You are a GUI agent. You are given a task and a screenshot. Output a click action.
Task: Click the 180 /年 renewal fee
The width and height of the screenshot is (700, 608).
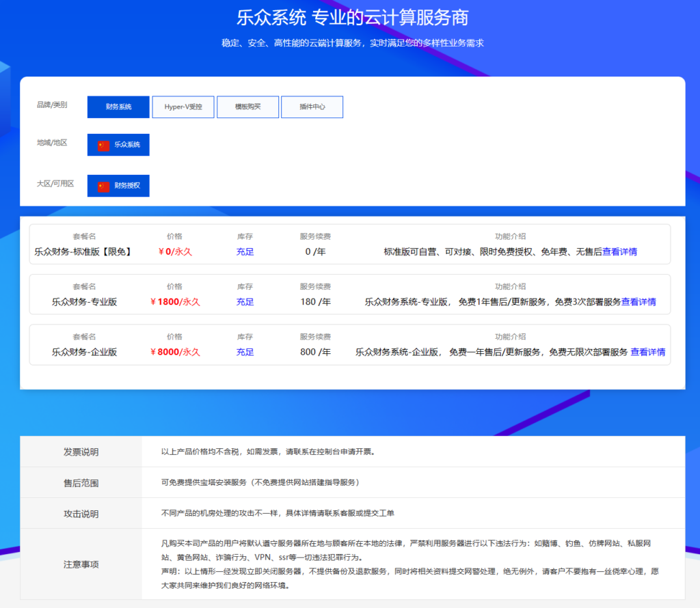click(x=315, y=302)
